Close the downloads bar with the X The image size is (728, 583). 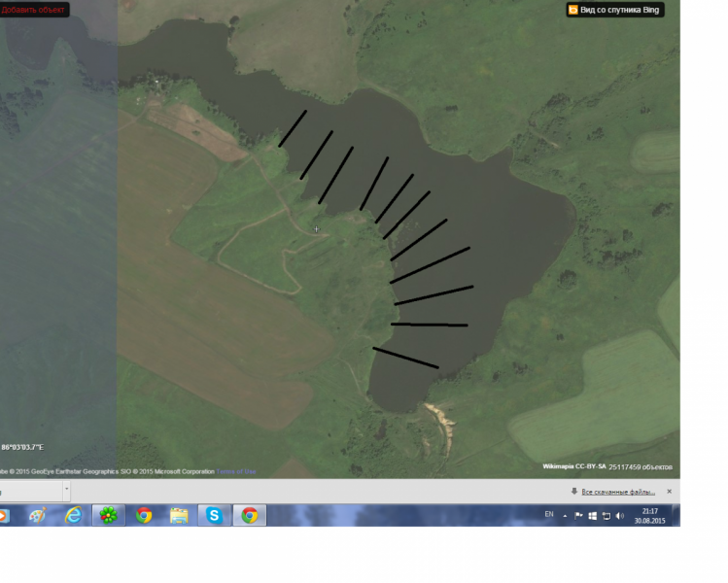click(673, 492)
